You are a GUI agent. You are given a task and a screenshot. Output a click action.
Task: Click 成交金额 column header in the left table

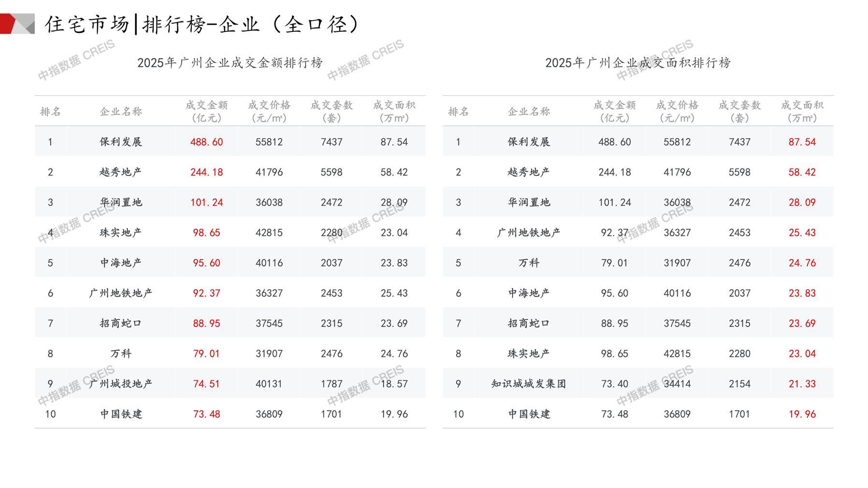tap(206, 111)
